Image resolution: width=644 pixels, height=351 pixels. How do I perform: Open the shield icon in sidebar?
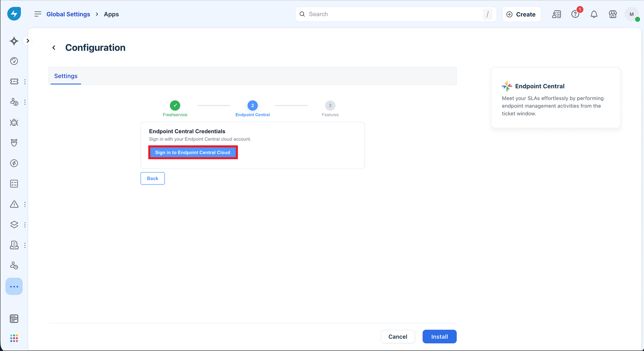point(14,143)
